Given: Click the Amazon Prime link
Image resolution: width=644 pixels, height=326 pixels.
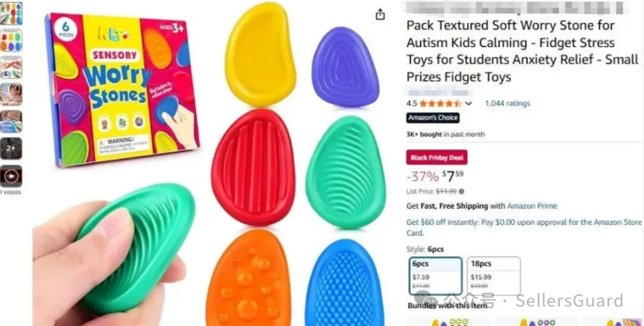Looking at the screenshot, I should pos(532,206).
